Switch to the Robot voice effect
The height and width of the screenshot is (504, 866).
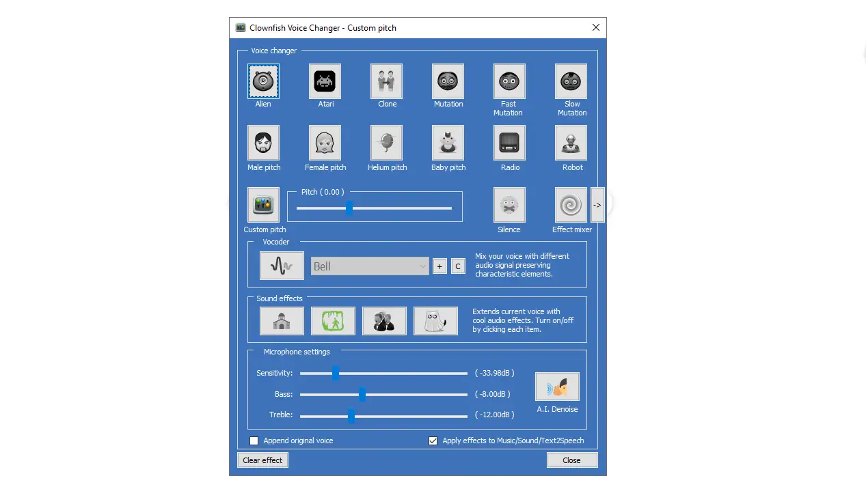[x=571, y=143]
